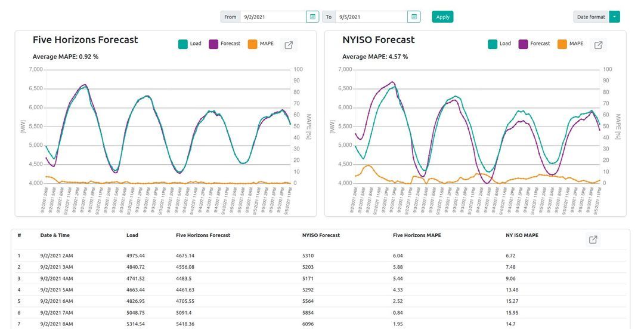Open NYISO Forecast chart in new window
Screen dimensions: 644x329
point(599,45)
